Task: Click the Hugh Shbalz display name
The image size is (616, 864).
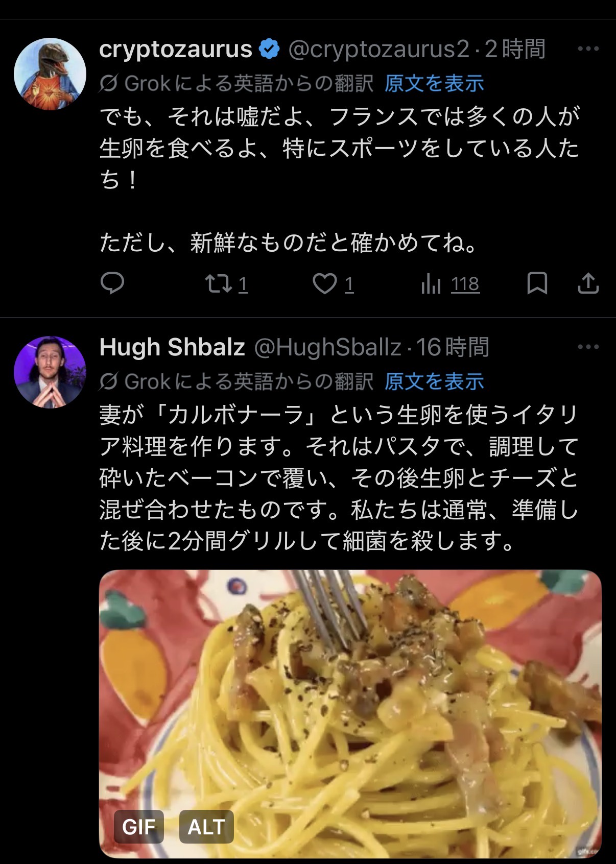Action: tap(172, 348)
